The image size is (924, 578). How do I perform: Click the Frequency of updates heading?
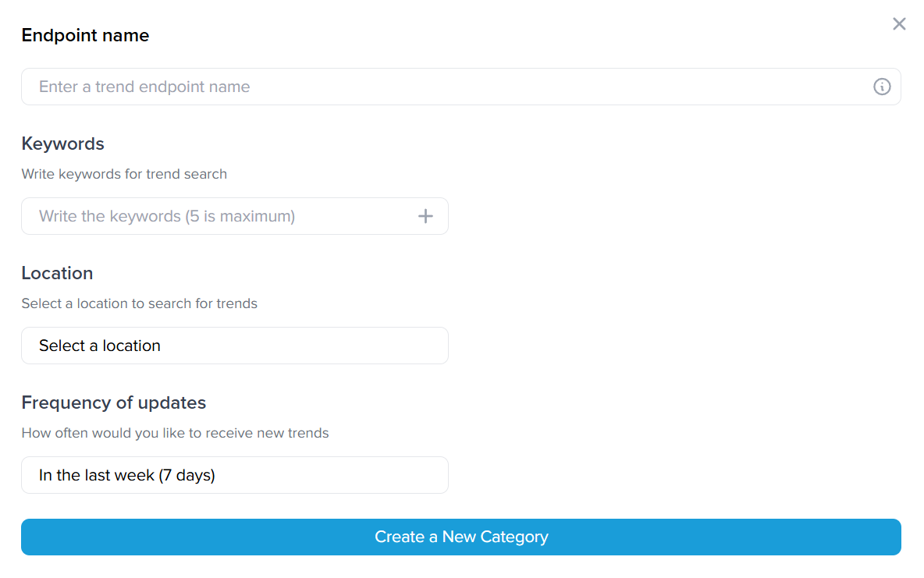pyautogui.click(x=114, y=402)
